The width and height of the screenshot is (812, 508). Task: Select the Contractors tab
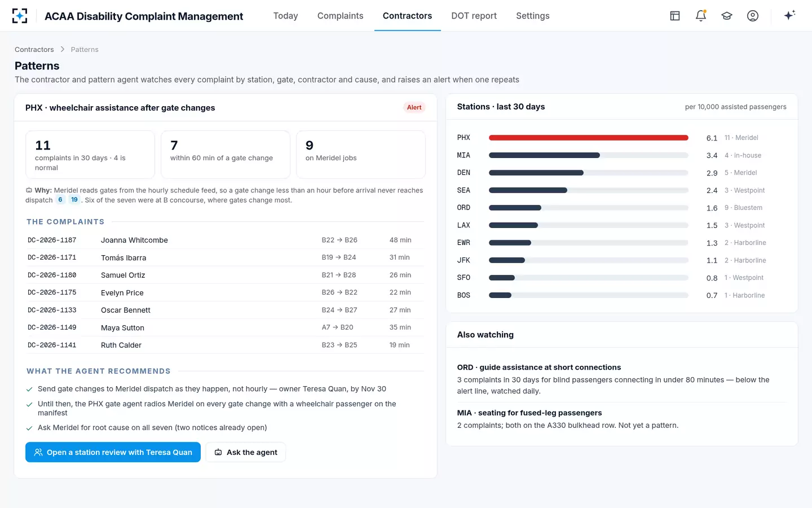[407, 16]
